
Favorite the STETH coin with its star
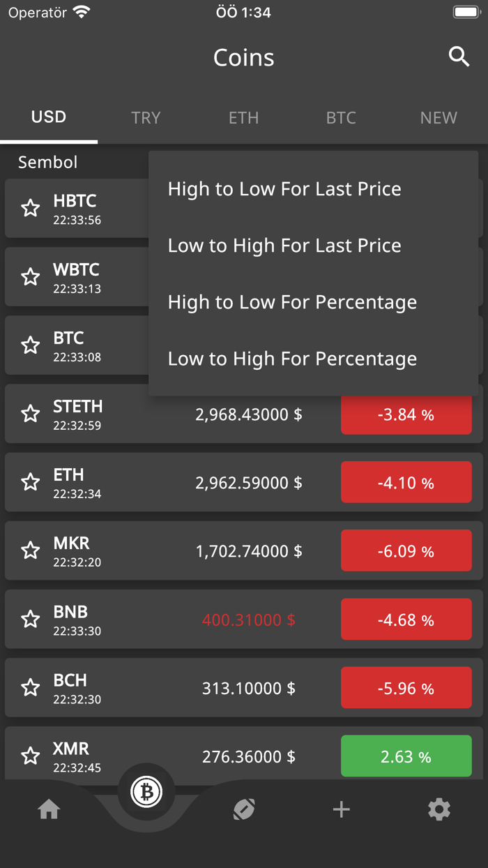pos(30,414)
